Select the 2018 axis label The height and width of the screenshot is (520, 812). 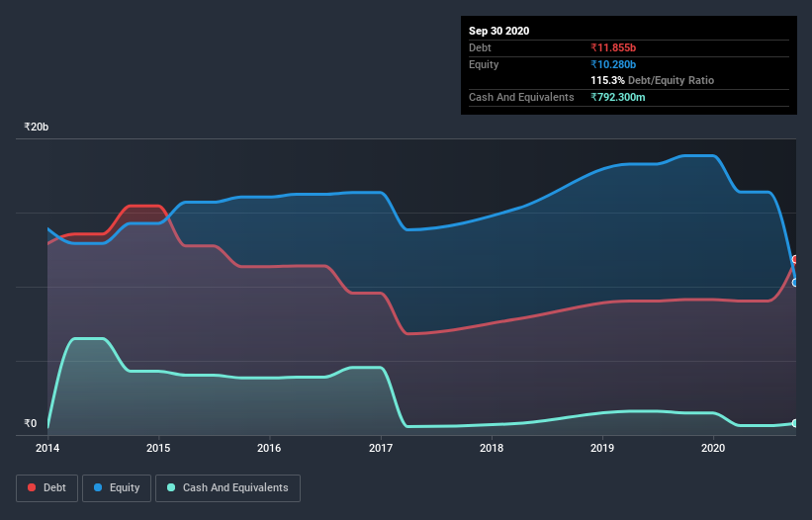[492, 448]
